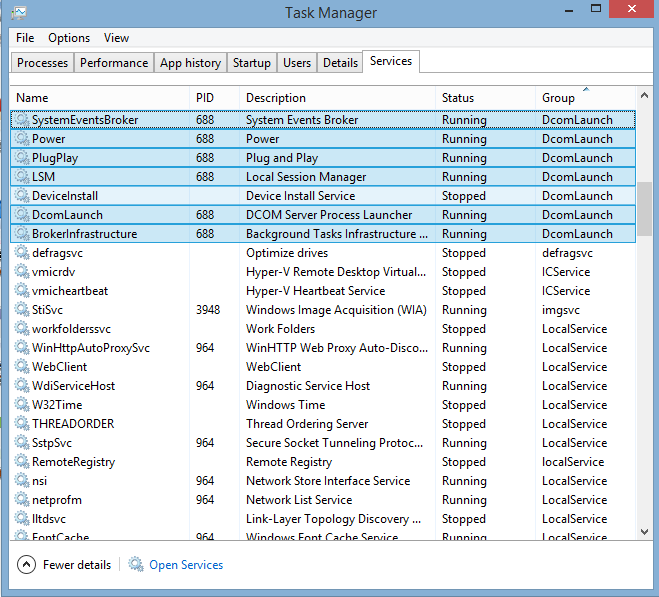Switch to the Details tab

[340, 63]
